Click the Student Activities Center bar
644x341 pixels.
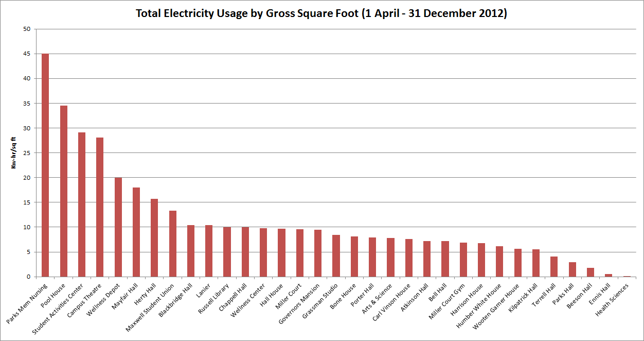[x=82, y=204]
